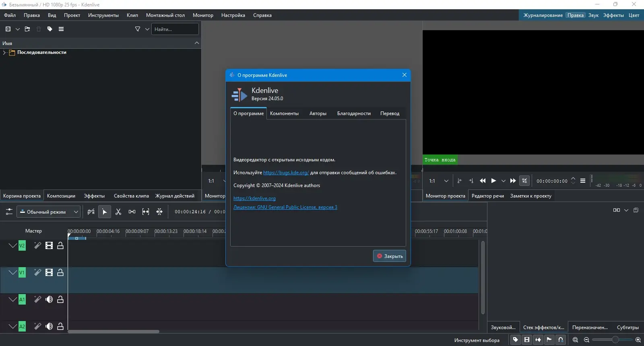Open the filter dropdown arrow in project bin
This screenshot has width=644, height=346.
point(147,29)
